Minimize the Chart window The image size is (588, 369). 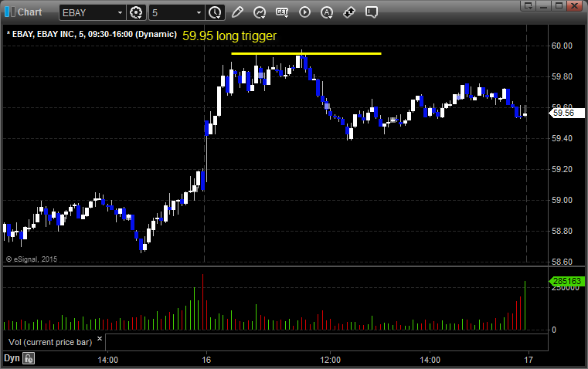[544, 5]
